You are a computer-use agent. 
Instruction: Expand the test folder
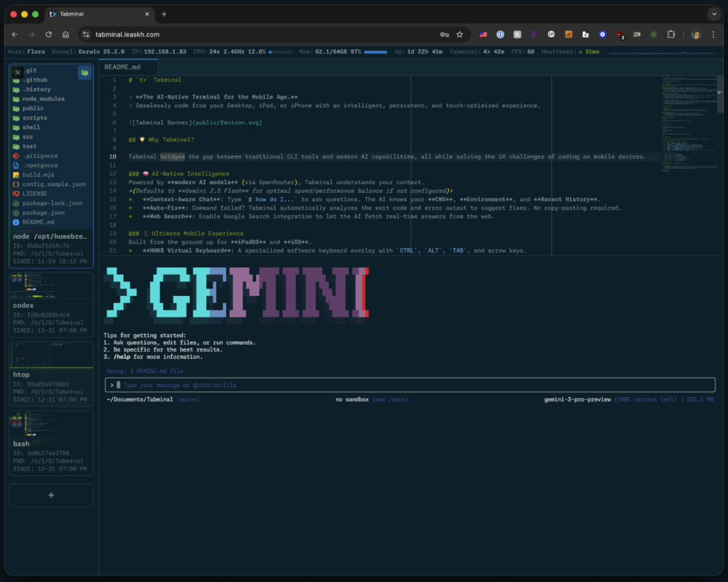pos(29,146)
